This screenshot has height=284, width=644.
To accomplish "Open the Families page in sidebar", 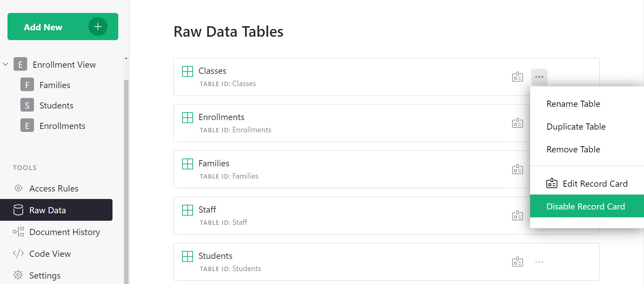I will tap(55, 85).
